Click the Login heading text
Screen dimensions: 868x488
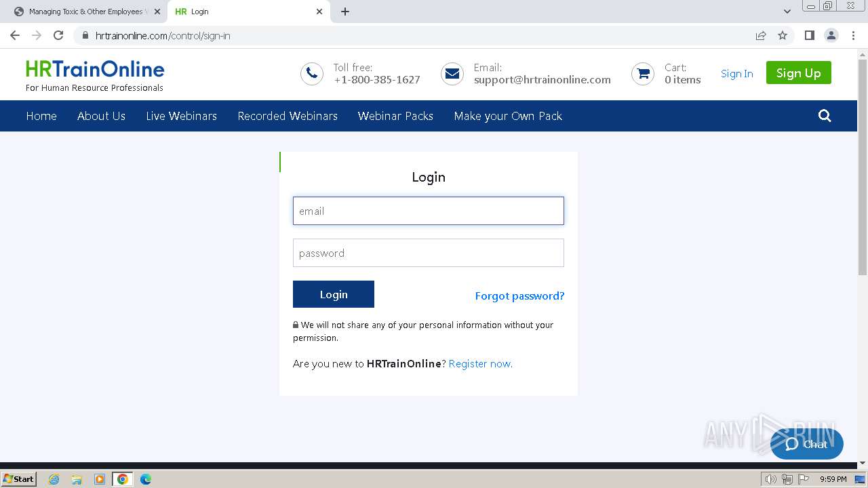429,177
